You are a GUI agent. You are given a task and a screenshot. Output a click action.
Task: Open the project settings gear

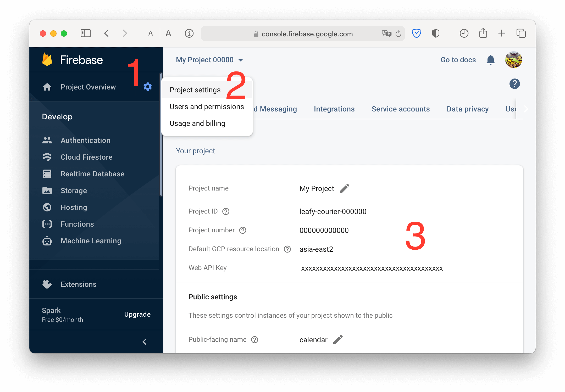point(147,87)
